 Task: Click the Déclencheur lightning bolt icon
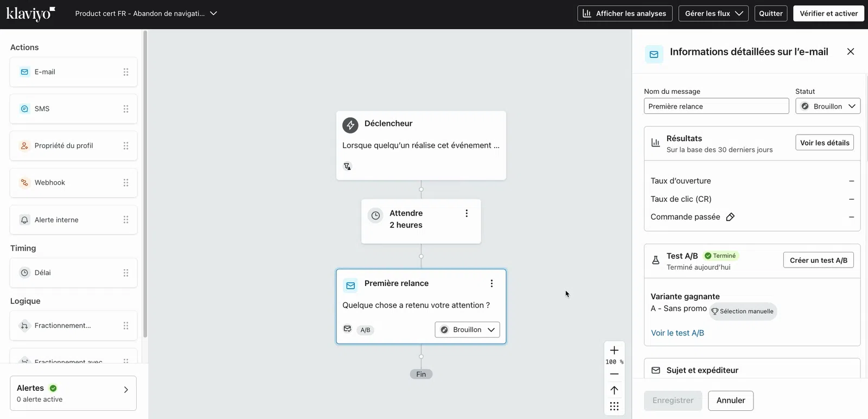coord(350,125)
